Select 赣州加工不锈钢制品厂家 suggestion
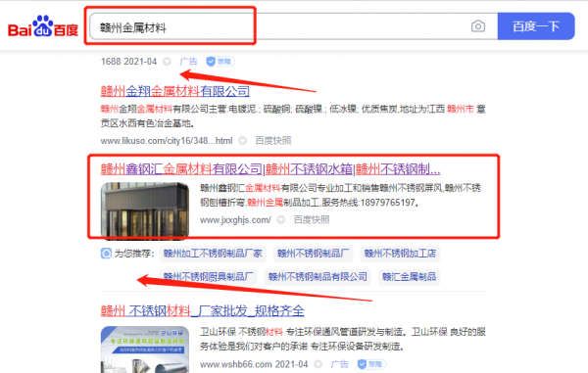588x373 pixels. [213, 254]
